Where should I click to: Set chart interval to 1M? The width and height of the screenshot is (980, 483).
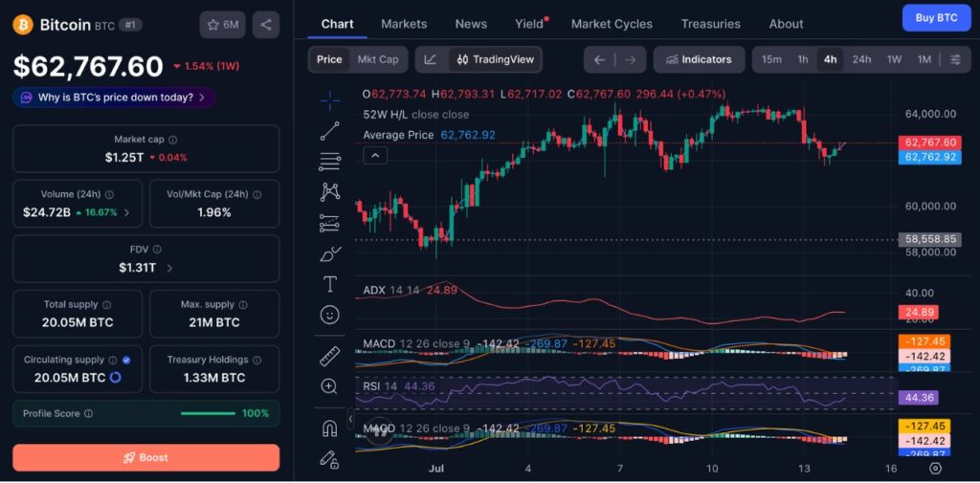click(924, 59)
